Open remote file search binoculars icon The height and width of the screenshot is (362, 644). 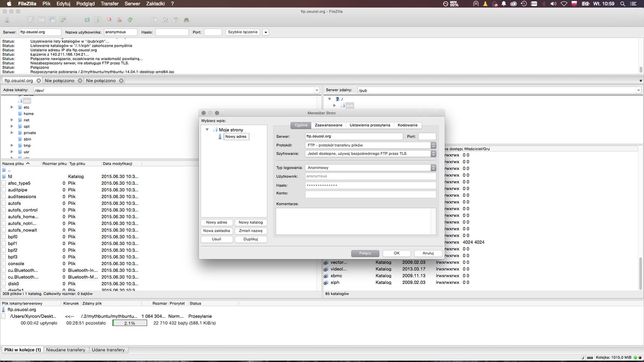point(186,20)
